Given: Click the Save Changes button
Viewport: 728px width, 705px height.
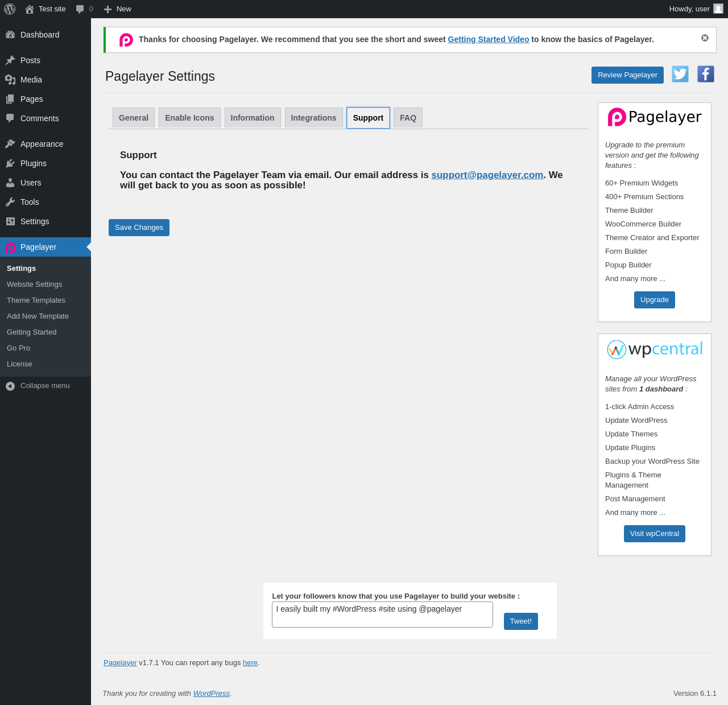Looking at the screenshot, I should [x=139, y=228].
